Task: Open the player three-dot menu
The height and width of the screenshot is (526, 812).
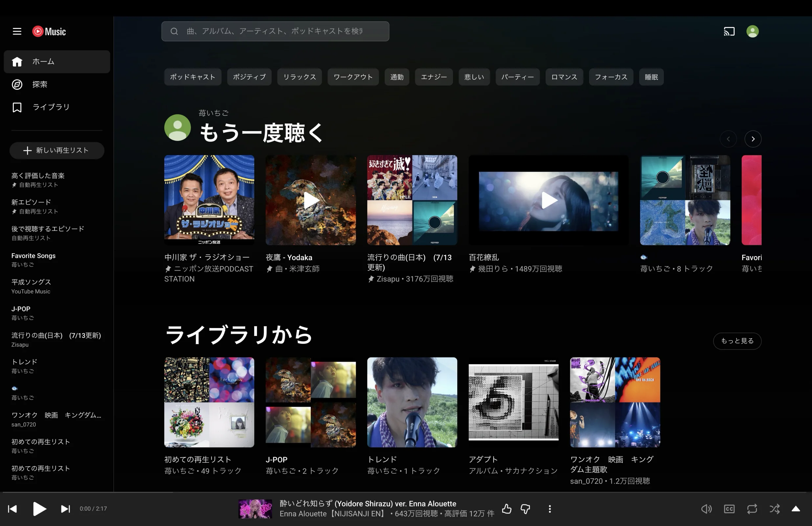Action: [550, 509]
